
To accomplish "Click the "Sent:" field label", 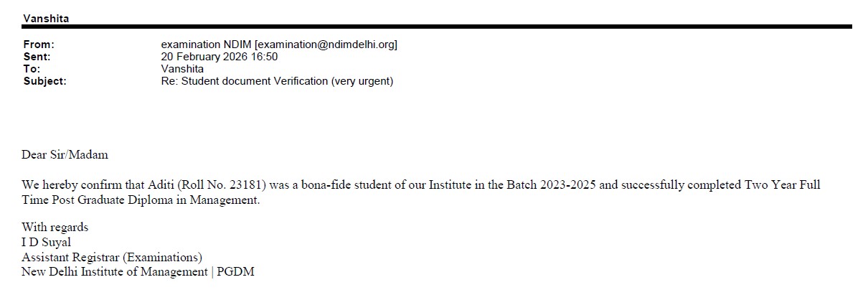I will tap(37, 57).
